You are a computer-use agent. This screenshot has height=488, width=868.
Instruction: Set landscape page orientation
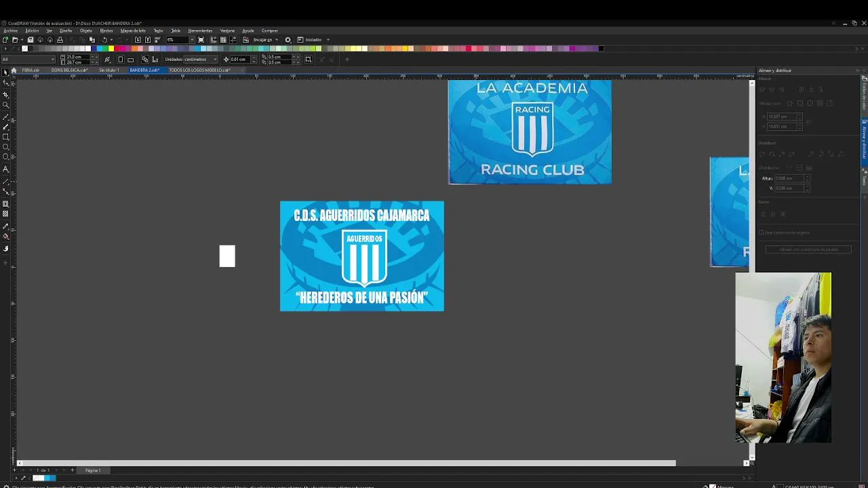pyautogui.click(x=130, y=60)
